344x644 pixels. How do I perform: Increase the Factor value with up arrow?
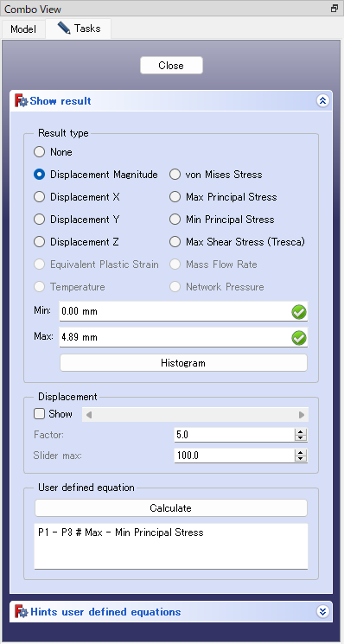(301, 431)
